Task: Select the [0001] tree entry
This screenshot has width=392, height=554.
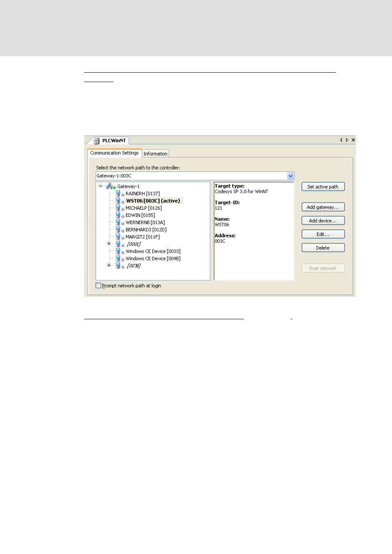Action: click(x=134, y=244)
